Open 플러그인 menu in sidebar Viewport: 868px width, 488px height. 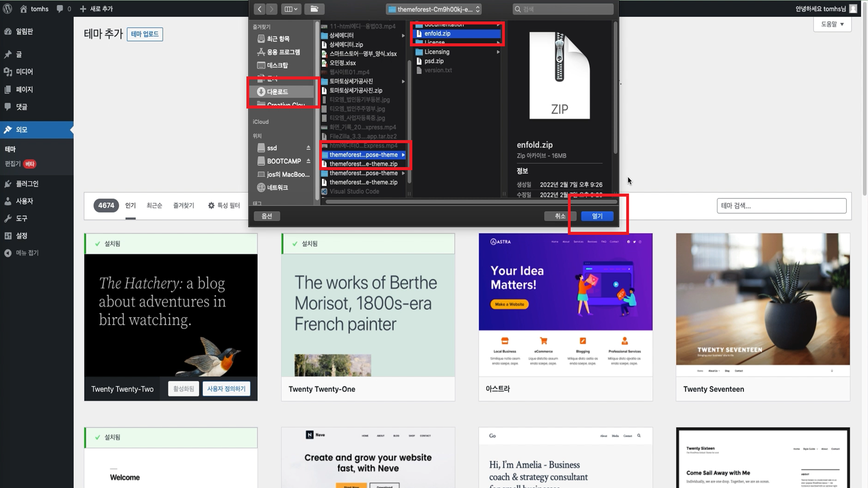pos(37,183)
